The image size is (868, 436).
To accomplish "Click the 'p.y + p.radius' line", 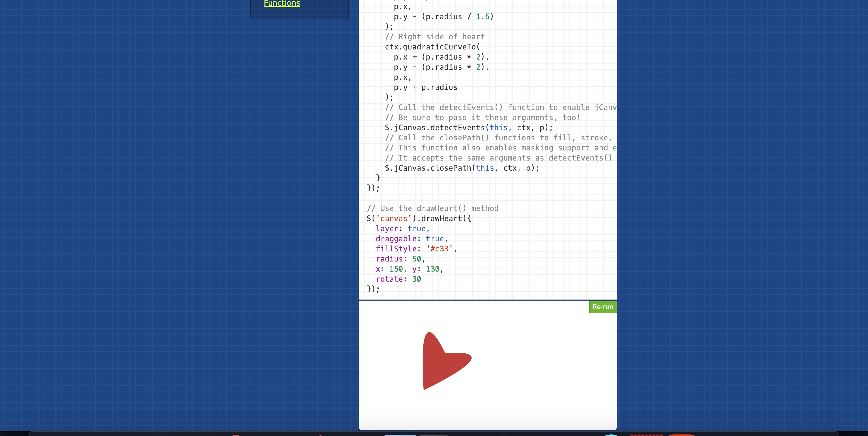I will (x=425, y=87).
